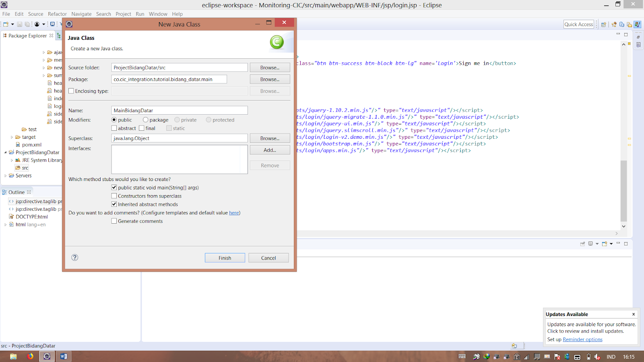
Task: Click the help question-mark icon in the dialog
Action: [74, 257]
